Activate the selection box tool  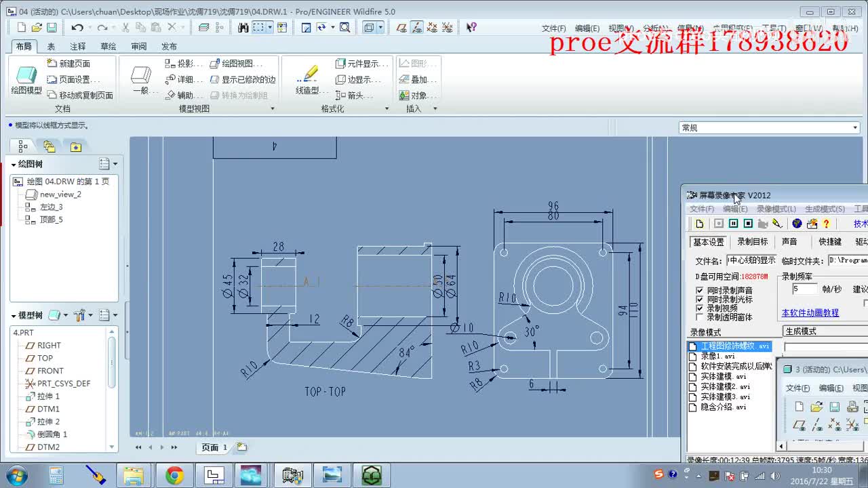(259, 27)
